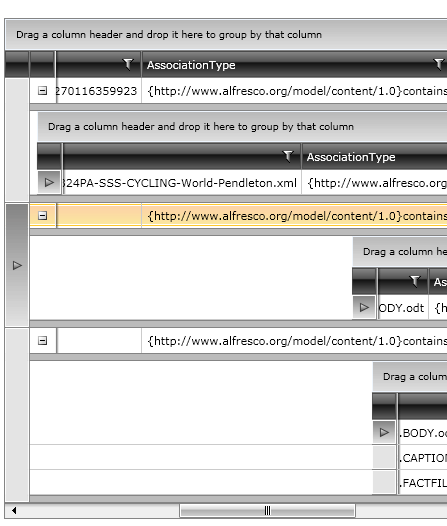Open filter funnel beside top AssociationType column
Image resolution: width=447 pixels, height=526 pixels.
coord(128,64)
